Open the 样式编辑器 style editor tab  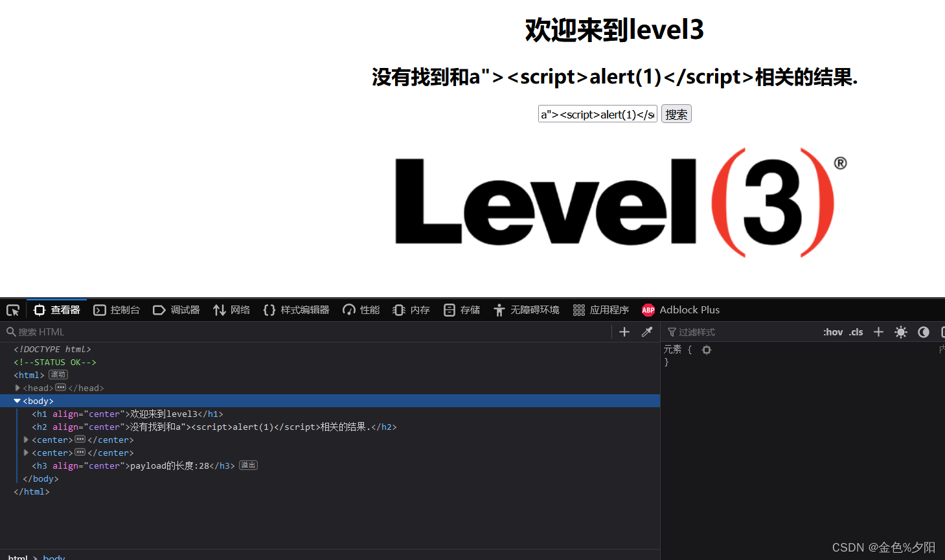296,310
